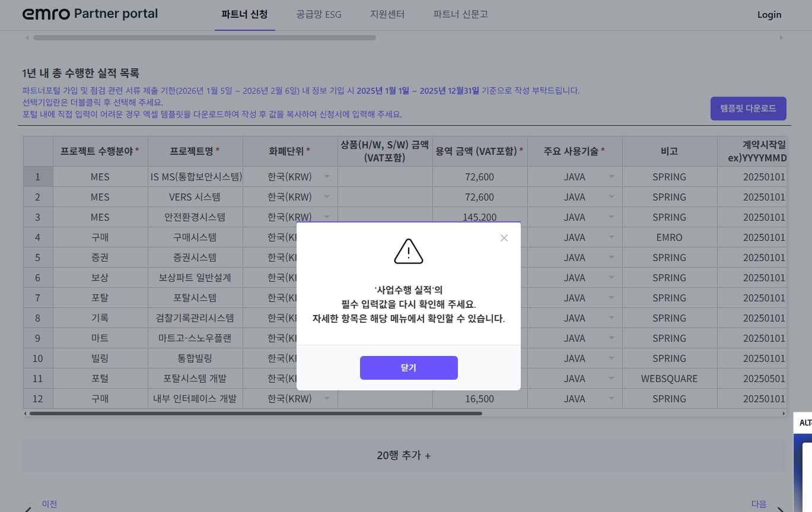812x512 pixels.
Task: Open the currency dropdown for row 1
Action: (x=327, y=176)
